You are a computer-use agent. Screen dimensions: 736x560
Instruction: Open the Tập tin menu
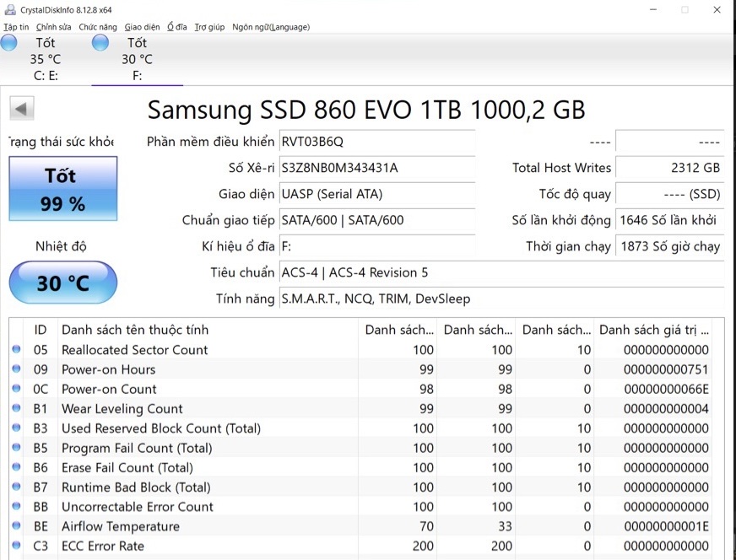coord(16,27)
